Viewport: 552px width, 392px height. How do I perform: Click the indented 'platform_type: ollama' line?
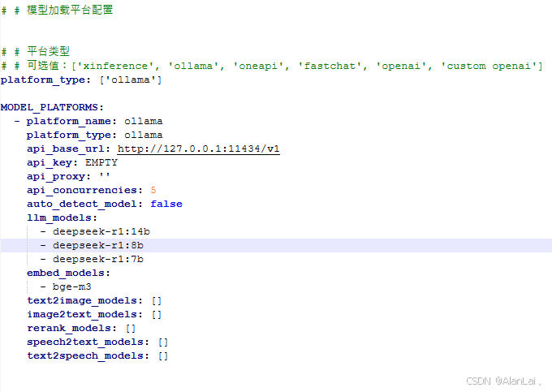(94, 135)
